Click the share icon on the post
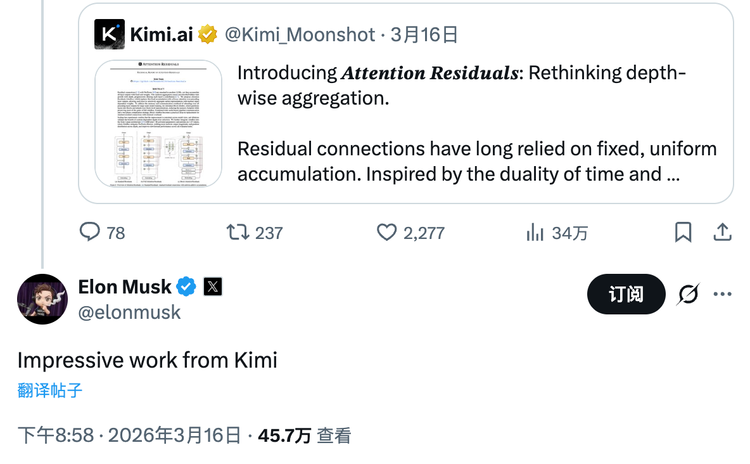The image size is (750, 464). (722, 232)
